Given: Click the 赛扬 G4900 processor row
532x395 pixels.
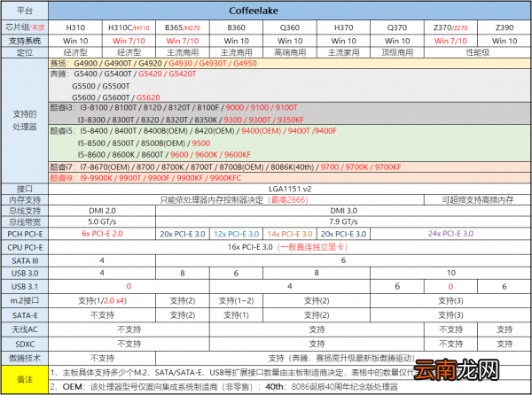Looking at the screenshot, I should (x=290, y=64).
